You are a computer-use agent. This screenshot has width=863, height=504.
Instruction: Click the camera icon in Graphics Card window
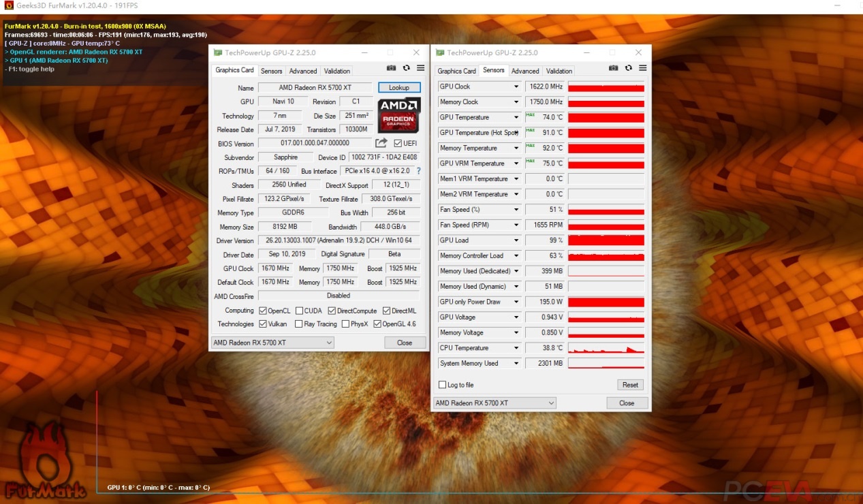391,68
